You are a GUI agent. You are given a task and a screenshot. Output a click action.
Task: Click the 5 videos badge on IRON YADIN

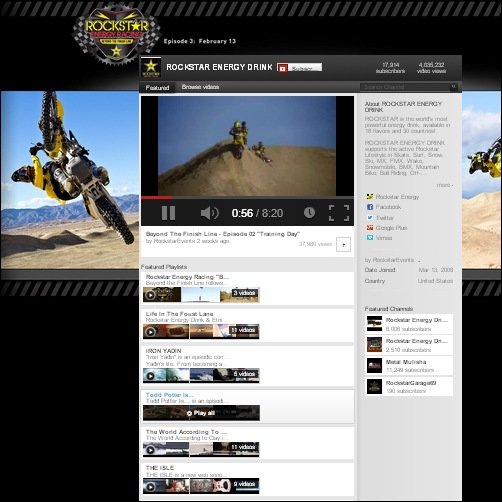(x=245, y=374)
